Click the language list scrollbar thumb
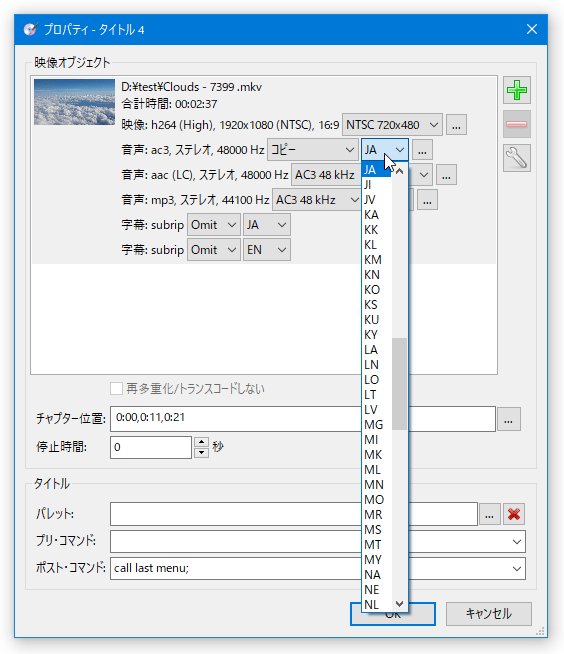 point(399,384)
